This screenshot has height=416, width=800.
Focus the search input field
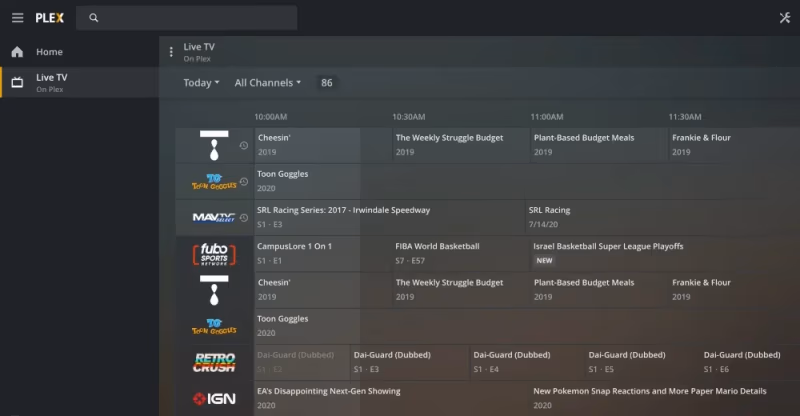(187, 18)
